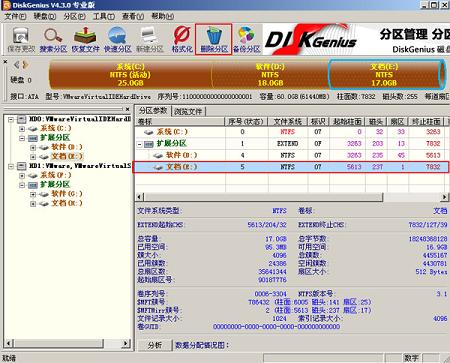The width and height of the screenshot is (450, 363).
Task: Start the 快速分区 quick partition tool
Action: [x=117, y=40]
